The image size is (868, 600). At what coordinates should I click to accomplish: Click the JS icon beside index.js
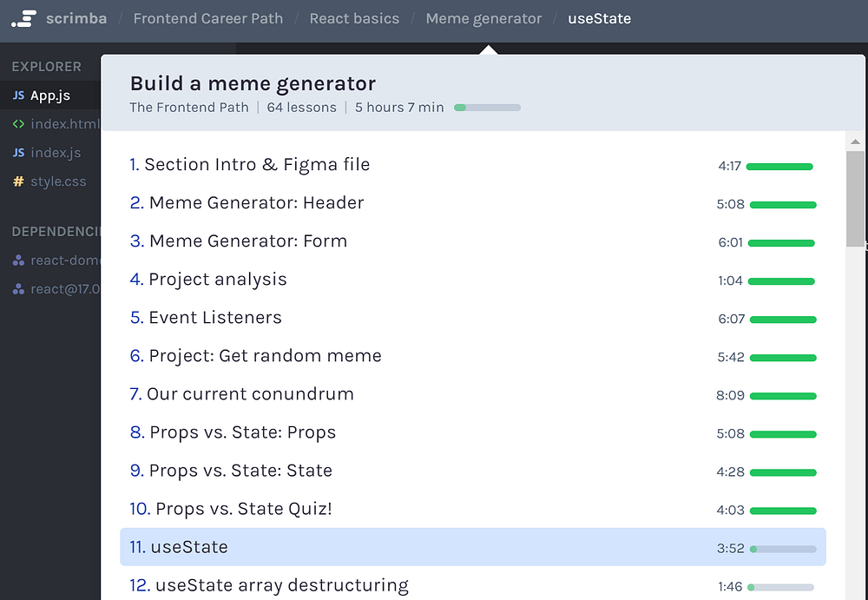[x=18, y=153]
